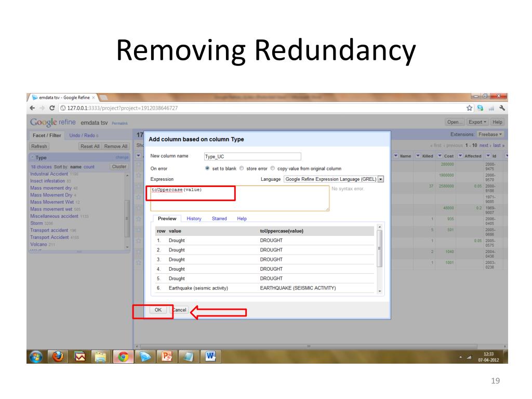This screenshot has width=532, height=399.
Task: Click the browser forward arrow
Action: coord(42,108)
